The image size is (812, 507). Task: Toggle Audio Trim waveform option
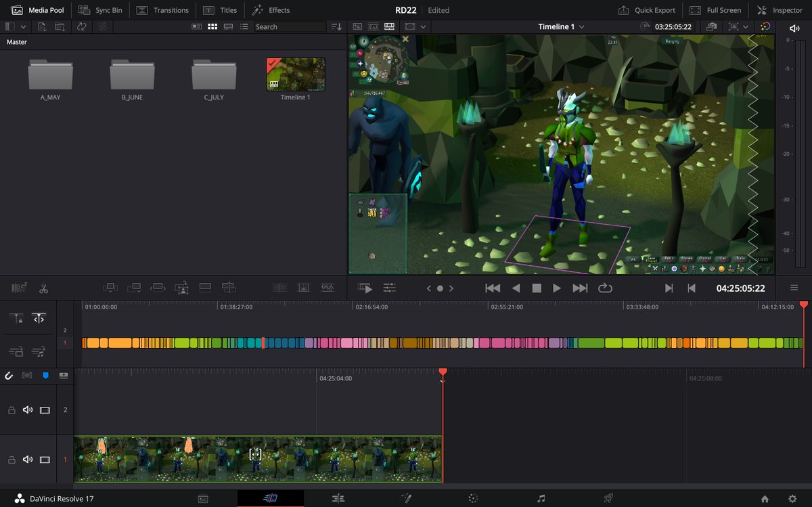(x=28, y=374)
